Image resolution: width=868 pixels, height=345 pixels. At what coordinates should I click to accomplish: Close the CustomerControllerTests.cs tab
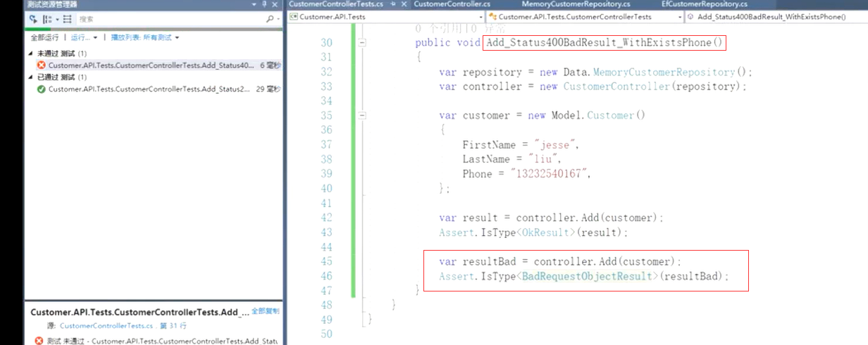tap(402, 4)
